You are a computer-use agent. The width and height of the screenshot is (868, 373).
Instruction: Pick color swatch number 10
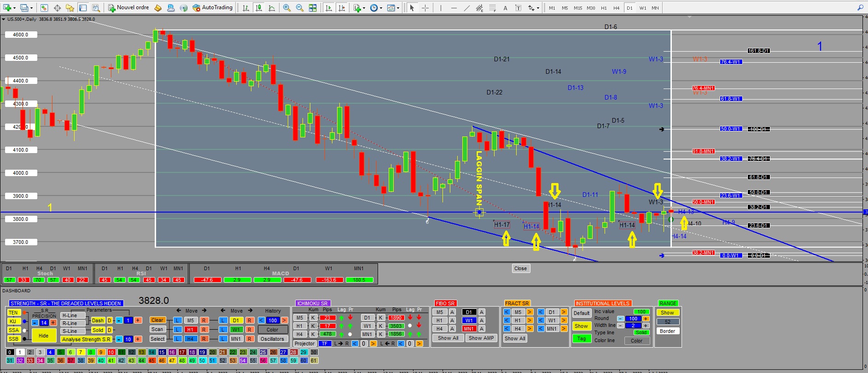tap(111, 352)
